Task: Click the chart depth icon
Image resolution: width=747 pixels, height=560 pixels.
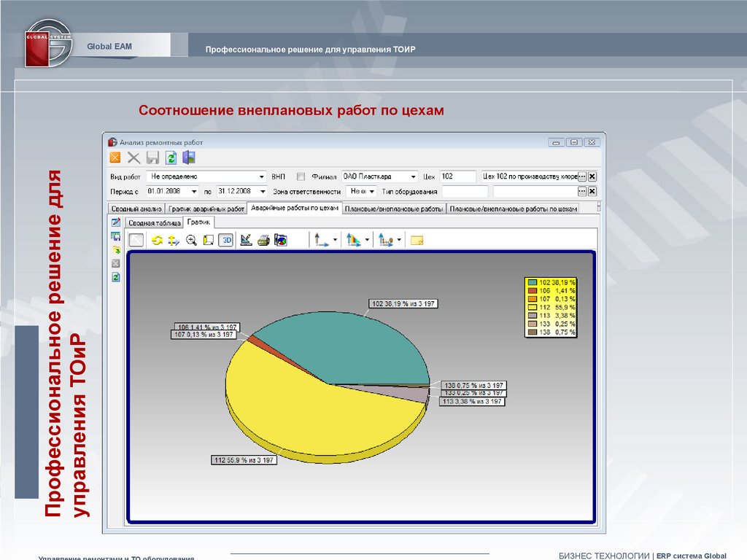Action: point(208,241)
